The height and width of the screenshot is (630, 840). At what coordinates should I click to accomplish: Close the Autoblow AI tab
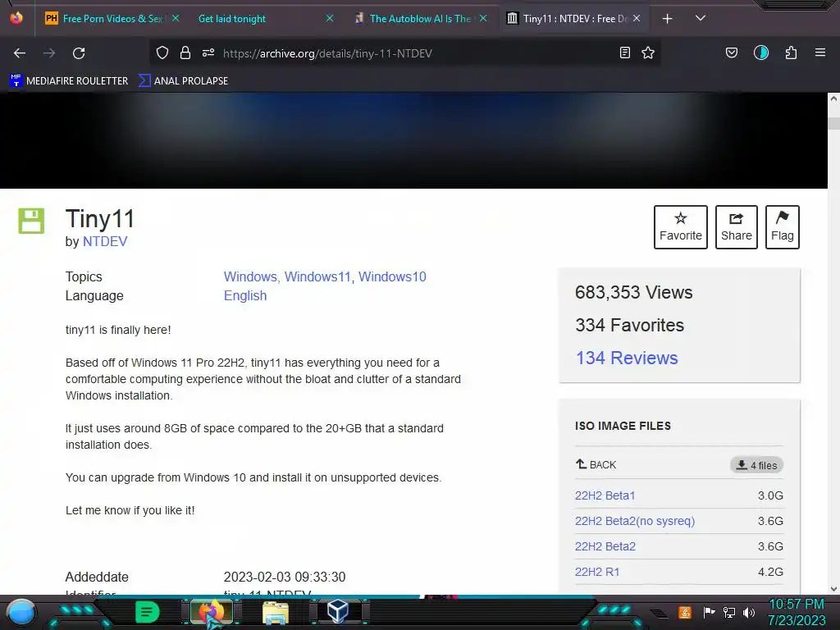(x=483, y=18)
